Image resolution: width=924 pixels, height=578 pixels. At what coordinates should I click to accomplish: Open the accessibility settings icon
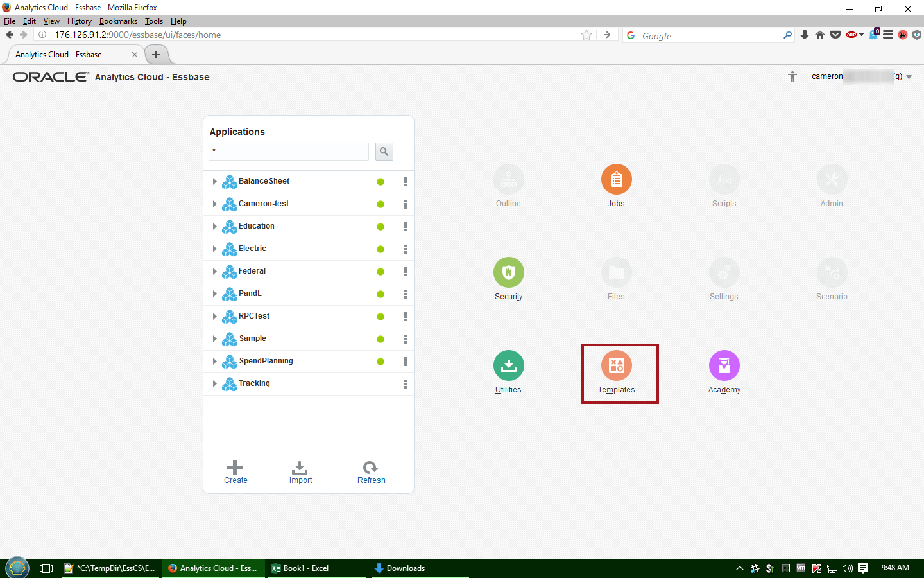point(792,76)
